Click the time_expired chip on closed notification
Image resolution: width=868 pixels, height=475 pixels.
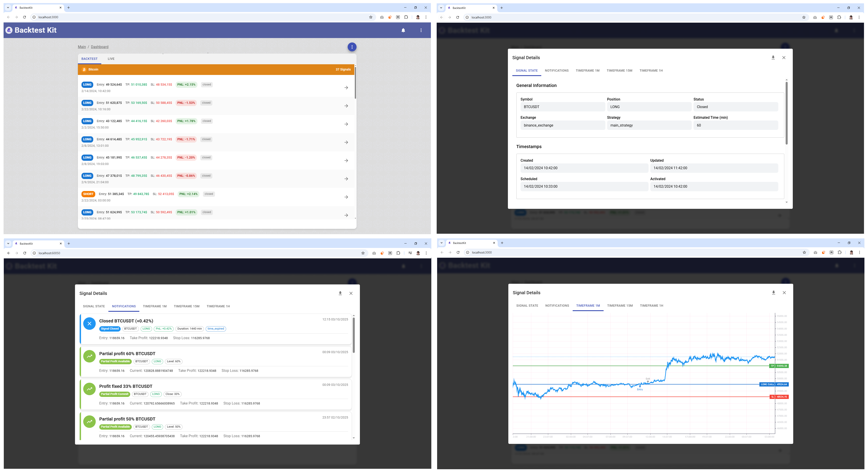(x=216, y=328)
